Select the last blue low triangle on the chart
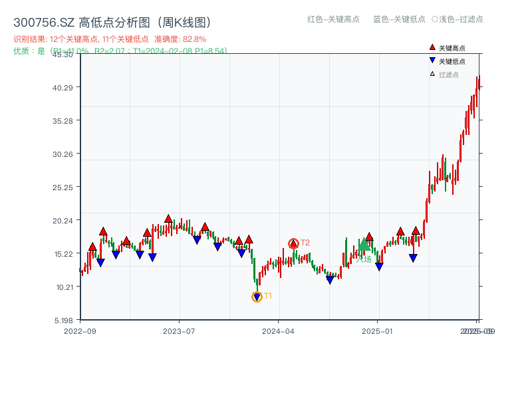 (x=413, y=258)
